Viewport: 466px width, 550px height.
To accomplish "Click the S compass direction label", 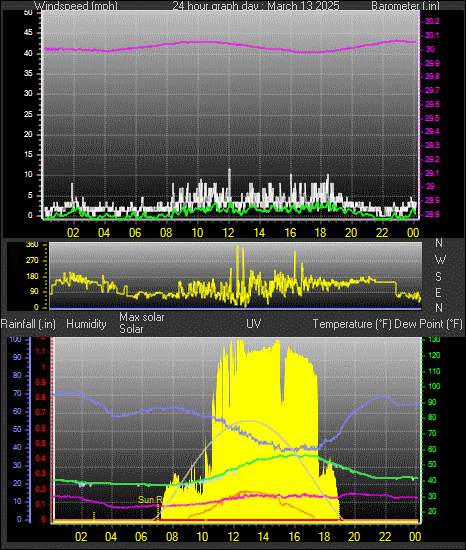I will [x=438, y=277].
